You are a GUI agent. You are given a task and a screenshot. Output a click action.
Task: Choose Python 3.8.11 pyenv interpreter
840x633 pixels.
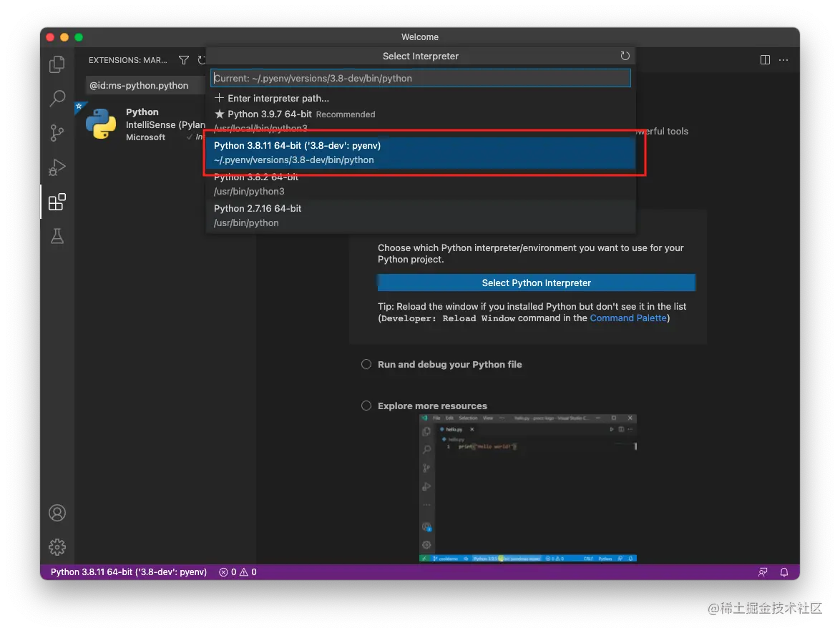tap(421, 152)
